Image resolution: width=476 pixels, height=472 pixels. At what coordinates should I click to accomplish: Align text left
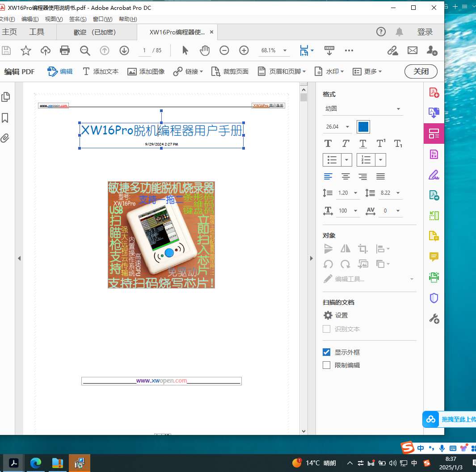(328, 176)
